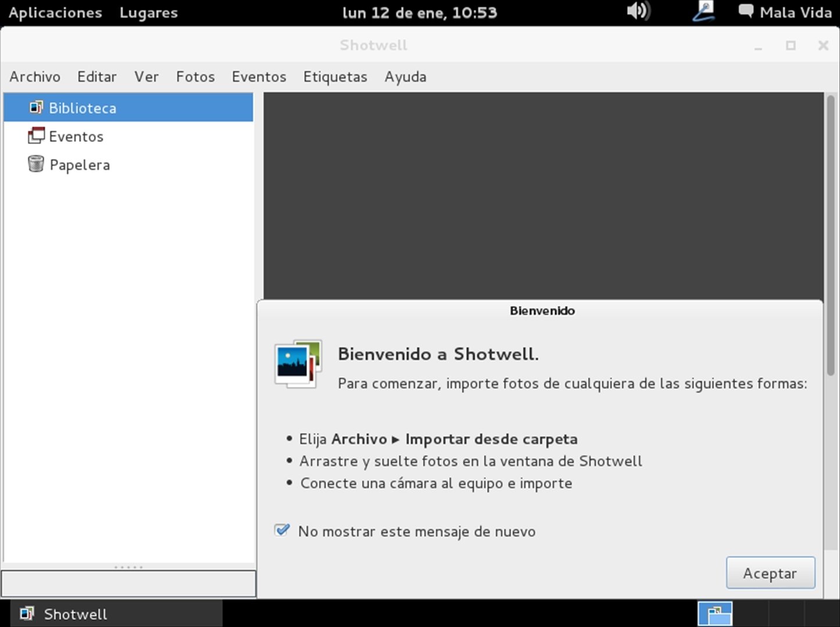Click the Aceptar button

tap(770, 573)
